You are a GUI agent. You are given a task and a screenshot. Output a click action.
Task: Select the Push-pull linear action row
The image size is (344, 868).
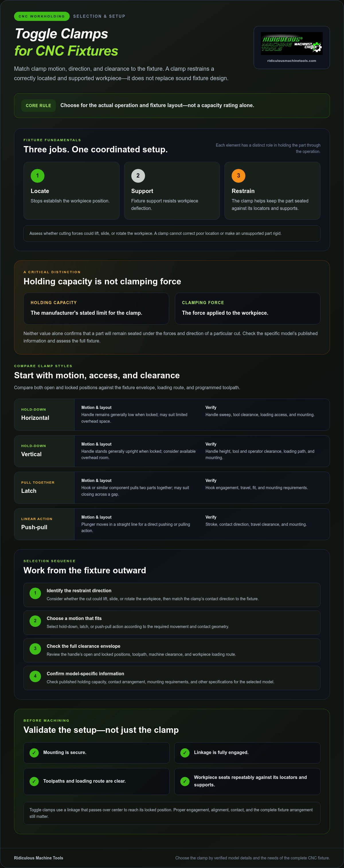tap(172, 524)
